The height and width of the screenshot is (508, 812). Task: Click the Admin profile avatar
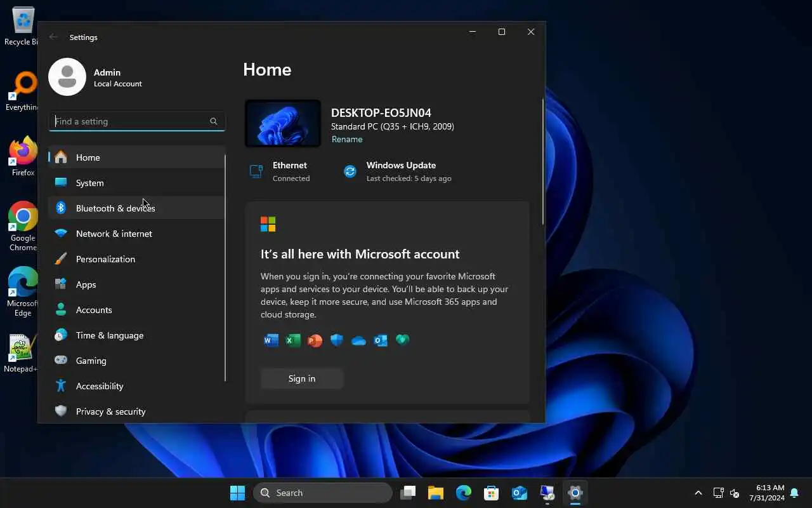coord(67,77)
